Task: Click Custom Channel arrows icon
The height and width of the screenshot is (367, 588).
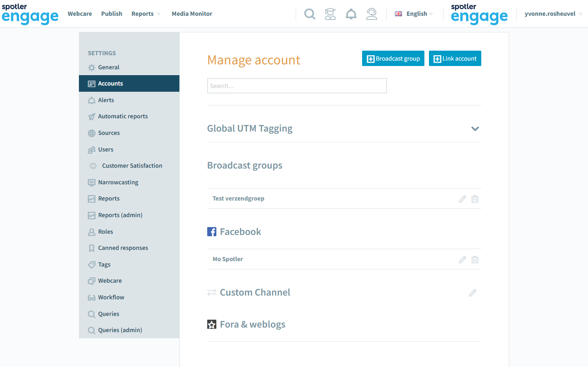Action: 212,292
